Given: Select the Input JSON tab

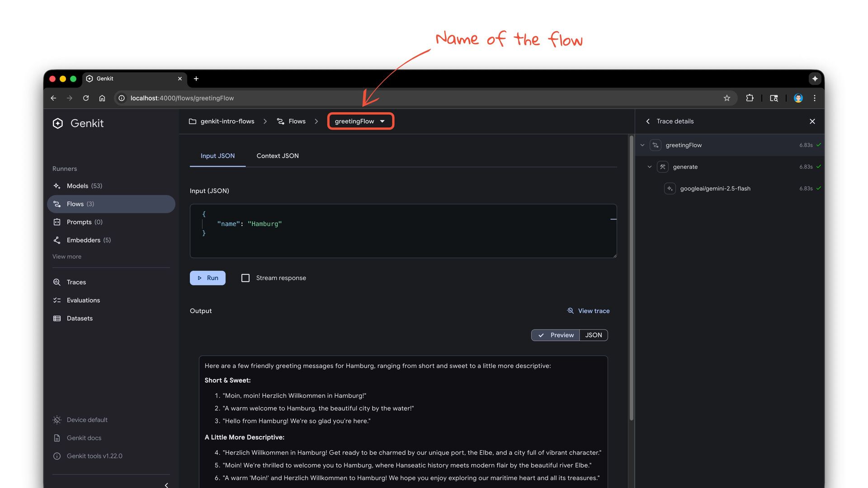Looking at the screenshot, I should pyautogui.click(x=217, y=155).
